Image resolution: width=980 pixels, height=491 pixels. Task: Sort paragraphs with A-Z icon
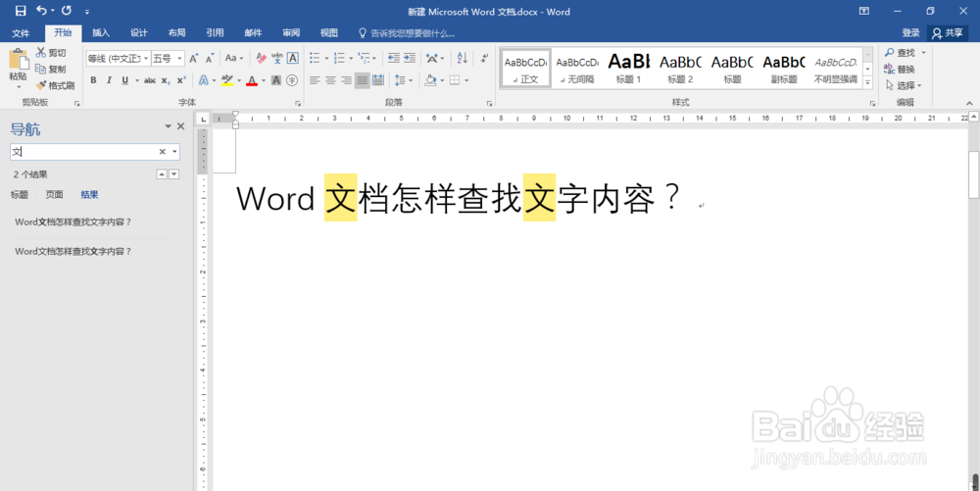click(x=462, y=58)
